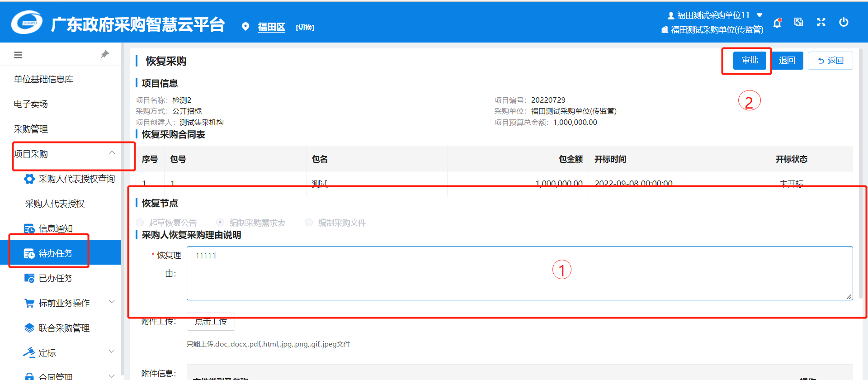Click the location pin icon beside 福田区
This screenshot has width=868, height=380.
point(245,27)
